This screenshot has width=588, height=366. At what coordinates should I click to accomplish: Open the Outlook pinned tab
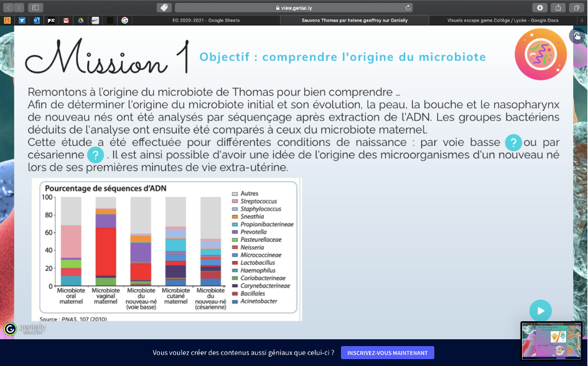[x=36, y=21]
